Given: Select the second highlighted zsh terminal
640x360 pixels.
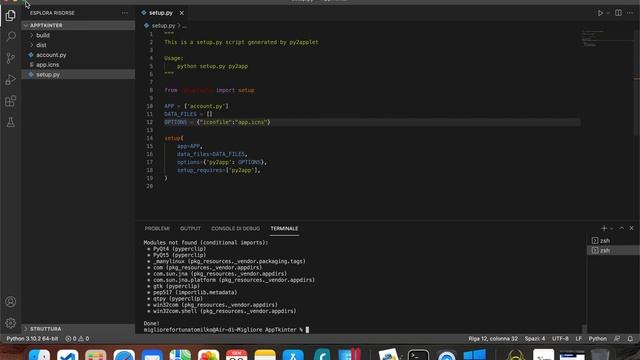Looking at the screenshot, I should coord(613,250).
